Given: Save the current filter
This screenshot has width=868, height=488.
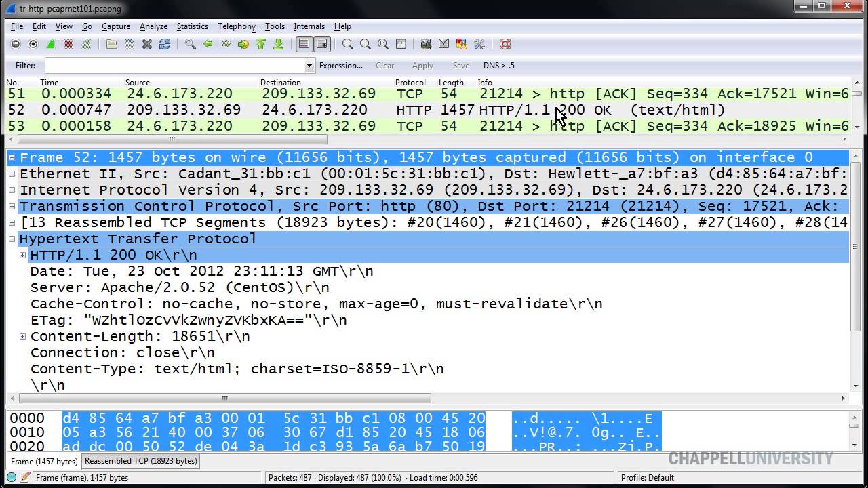Looking at the screenshot, I should point(460,66).
